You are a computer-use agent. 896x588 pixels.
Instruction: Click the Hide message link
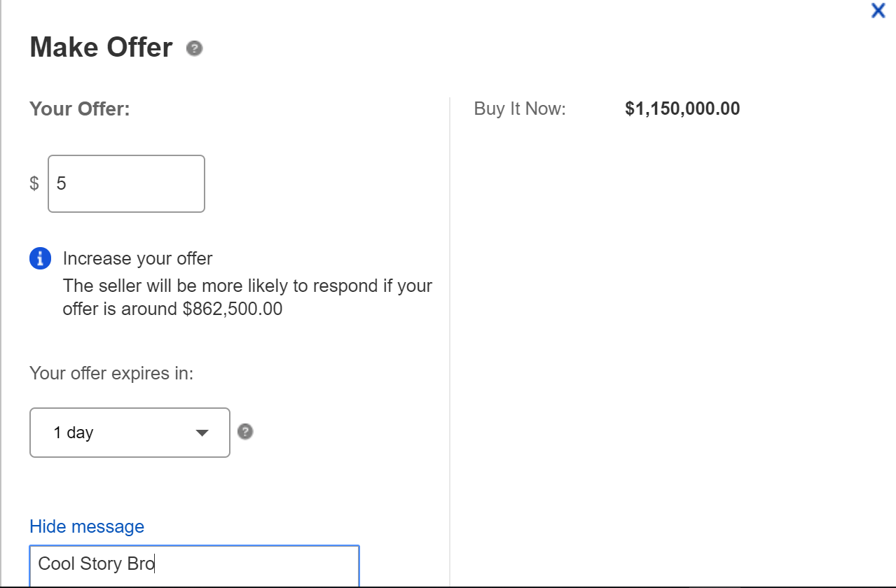[87, 526]
